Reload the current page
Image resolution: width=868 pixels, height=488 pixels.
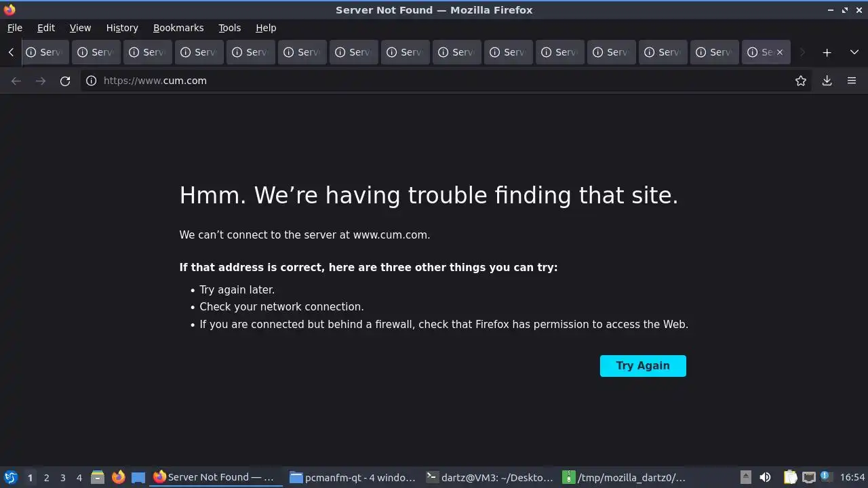[x=65, y=81]
